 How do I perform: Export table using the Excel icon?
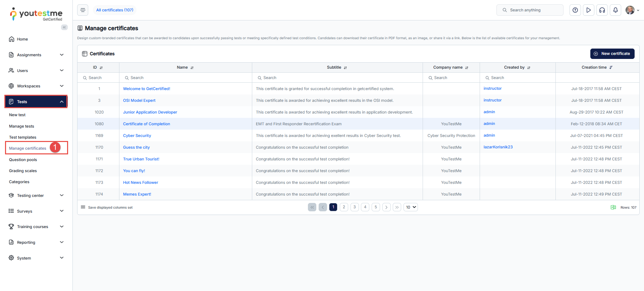point(613,207)
